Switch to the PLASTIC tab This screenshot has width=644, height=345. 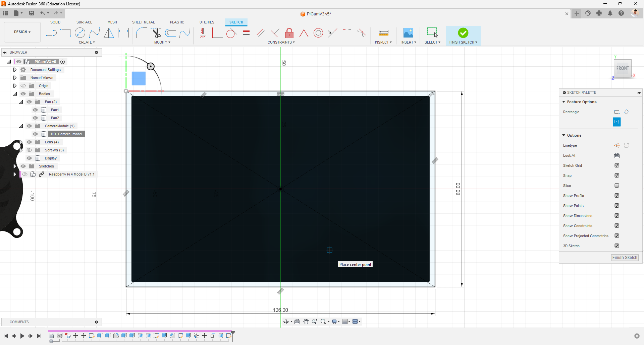coord(177,22)
